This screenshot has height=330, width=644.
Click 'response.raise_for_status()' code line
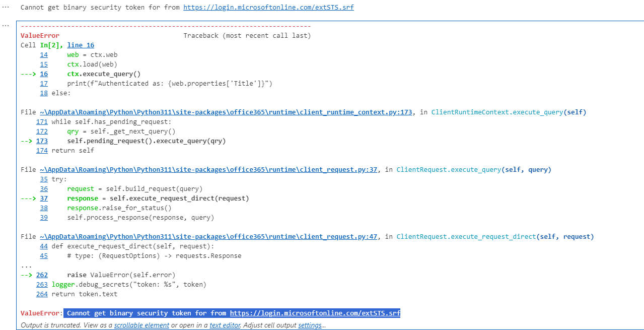119,208
